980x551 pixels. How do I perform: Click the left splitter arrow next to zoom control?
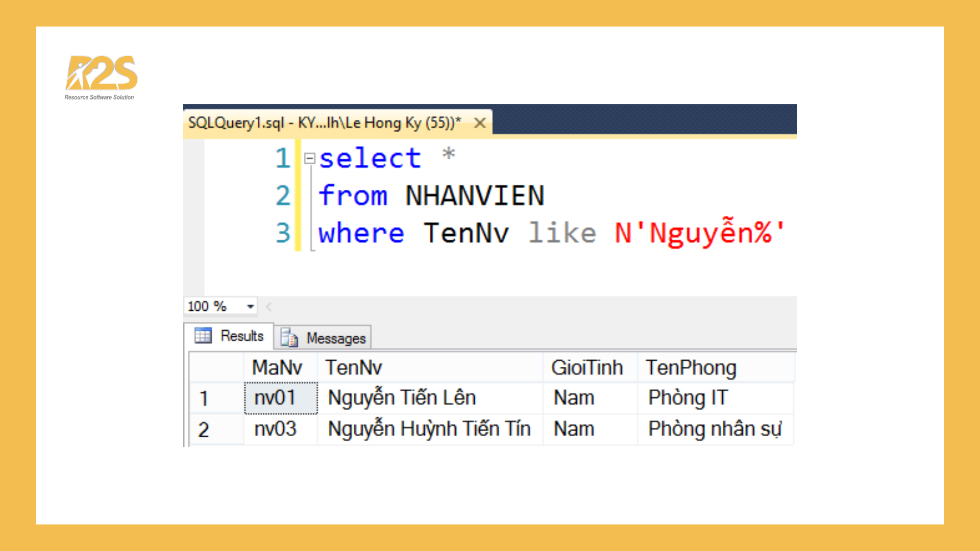(x=268, y=306)
